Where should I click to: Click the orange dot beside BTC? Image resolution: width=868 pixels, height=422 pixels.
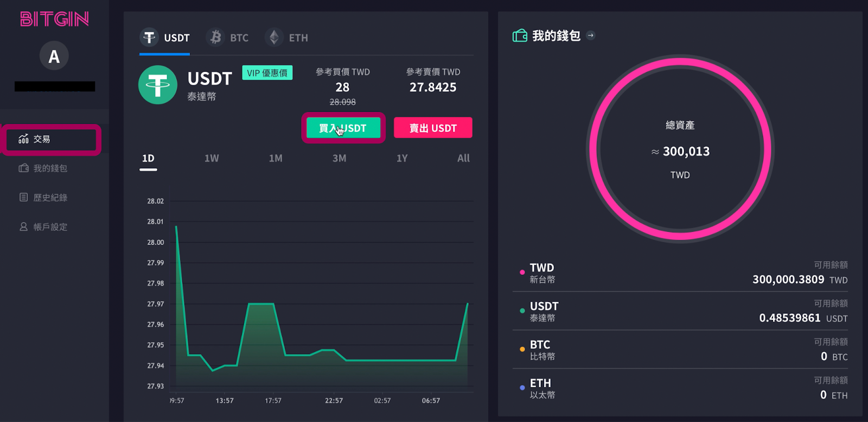pos(522,350)
